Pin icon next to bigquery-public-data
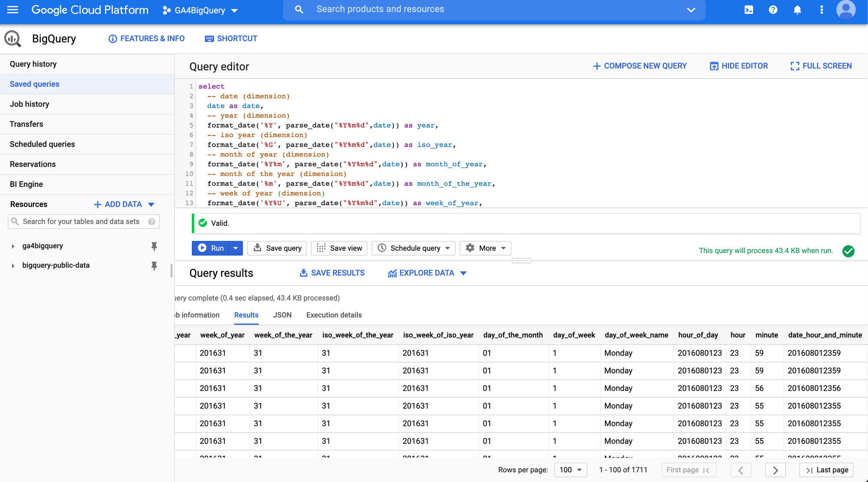This screenshot has width=868, height=482. (x=154, y=266)
